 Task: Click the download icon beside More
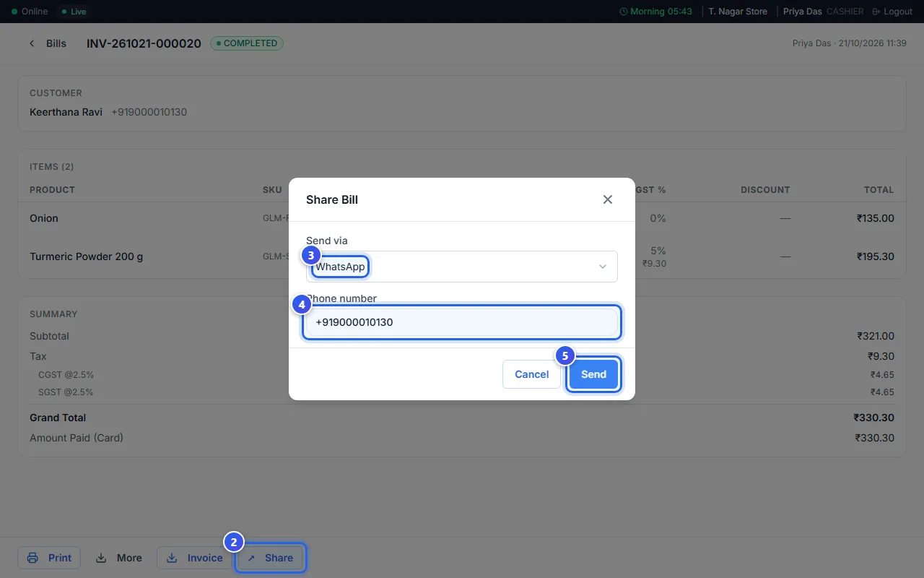click(x=101, y=558)
